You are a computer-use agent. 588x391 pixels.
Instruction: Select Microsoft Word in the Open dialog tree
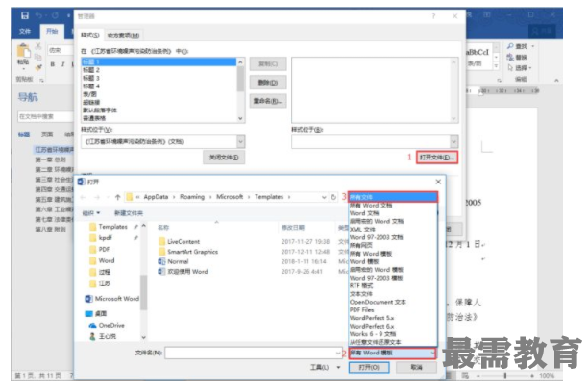(112, 299)
